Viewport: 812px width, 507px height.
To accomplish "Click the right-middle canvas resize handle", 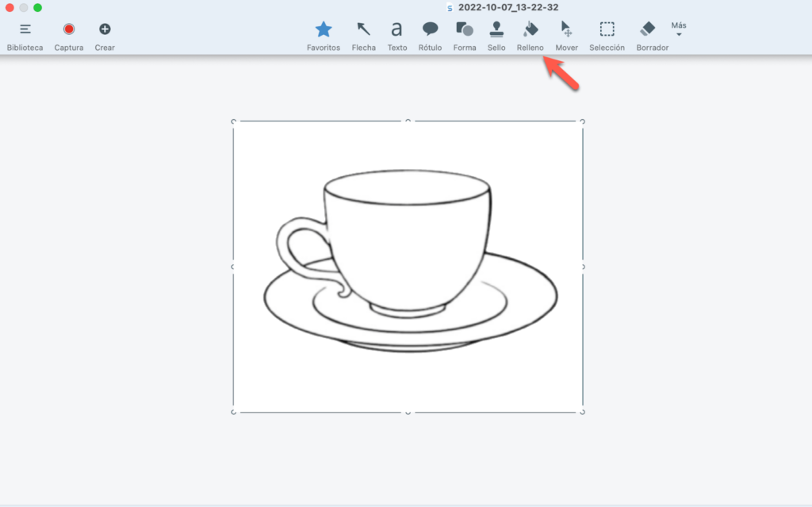I will pyautogui.click(x=583, y=267).
